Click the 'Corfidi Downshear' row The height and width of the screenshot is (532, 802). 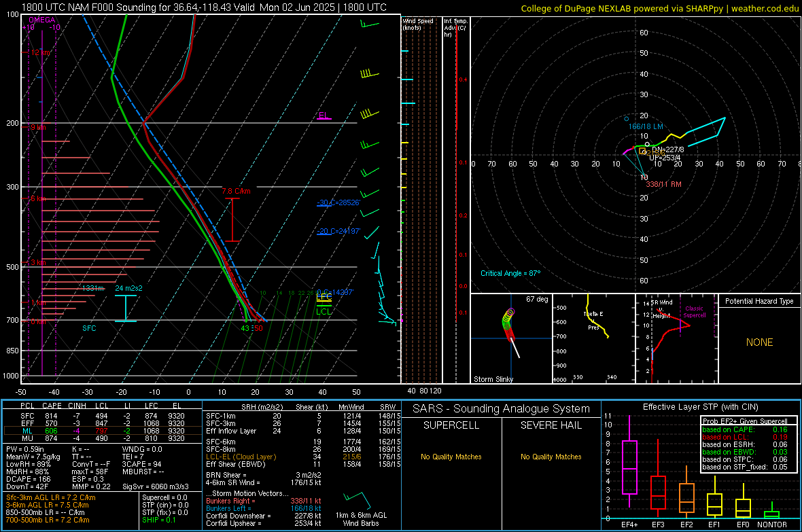[x=264, y=516]
